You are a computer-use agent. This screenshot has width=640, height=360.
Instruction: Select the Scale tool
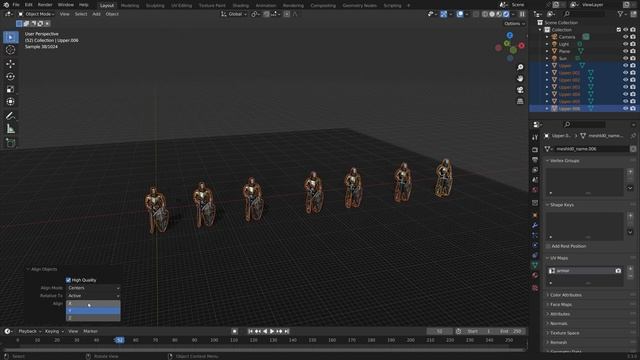(11, 89)
